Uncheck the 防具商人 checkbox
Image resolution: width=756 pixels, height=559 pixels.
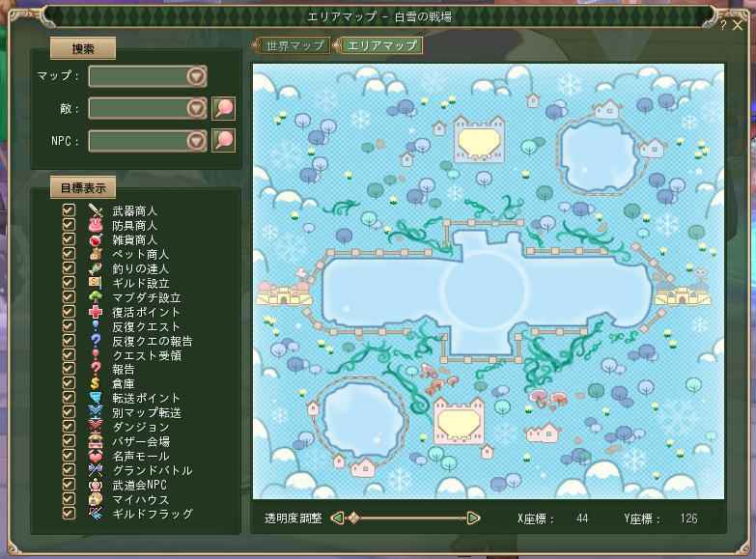click(69, 225)
